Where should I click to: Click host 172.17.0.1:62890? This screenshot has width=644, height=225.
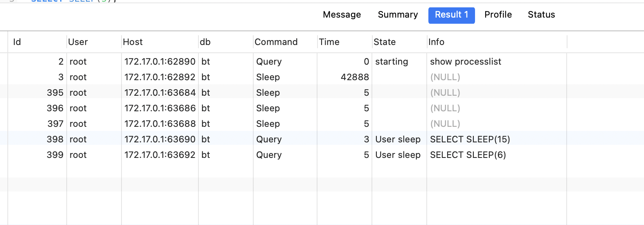[160, 62]
